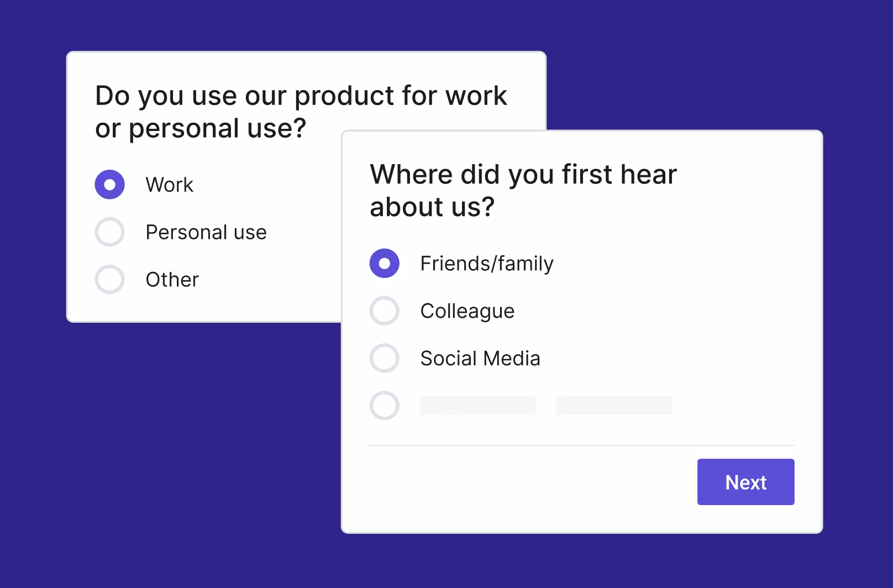893x588 pixels.
Task: Click the "Work" text label
Action: [x=169, y=185]
